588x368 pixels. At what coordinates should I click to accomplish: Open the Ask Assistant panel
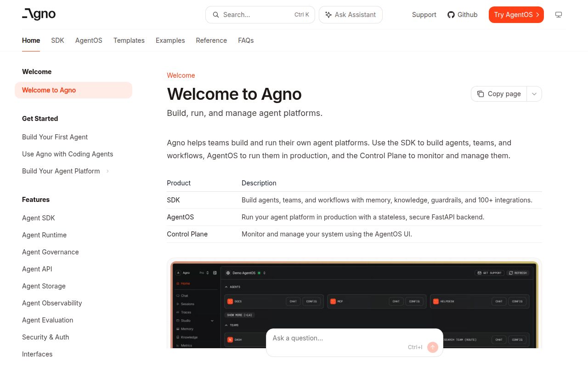(351, 15)
